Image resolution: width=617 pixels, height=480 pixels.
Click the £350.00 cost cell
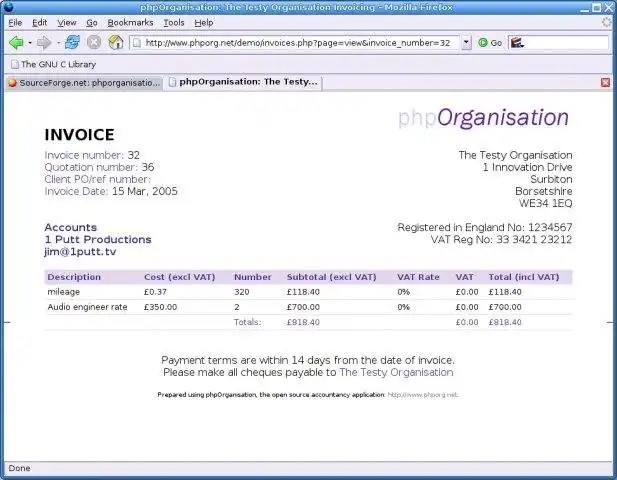point(160,307)
